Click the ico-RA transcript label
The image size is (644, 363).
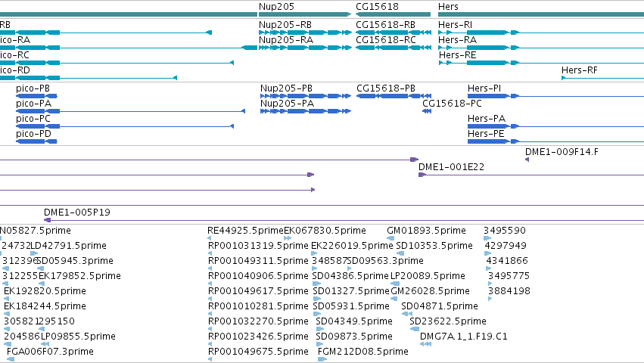[15, 40]
